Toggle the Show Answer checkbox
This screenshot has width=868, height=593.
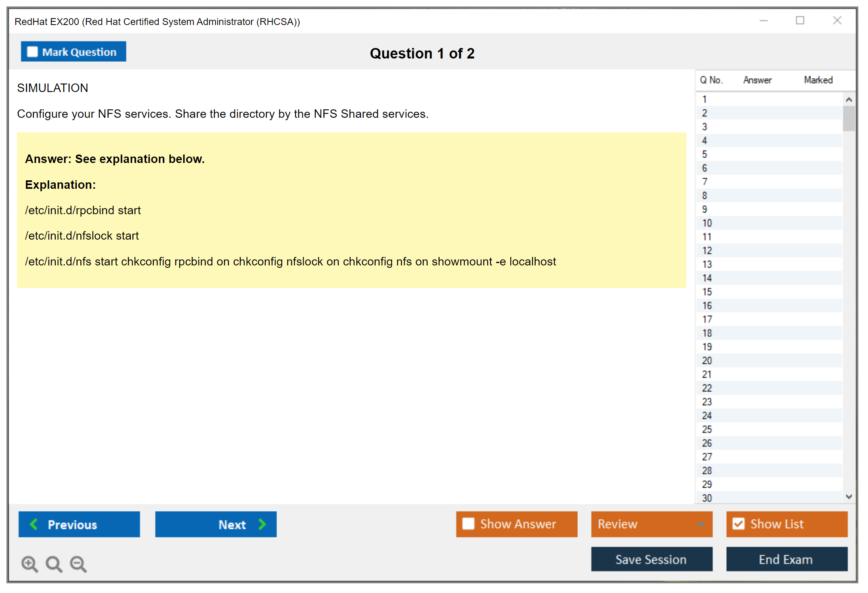[x=468, y=524]
